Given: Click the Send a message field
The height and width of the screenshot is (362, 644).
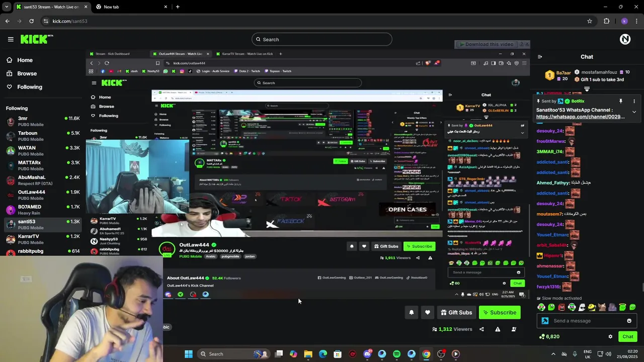Looking at the screenshot, I should pyautogui.click(x=586, y=321).
